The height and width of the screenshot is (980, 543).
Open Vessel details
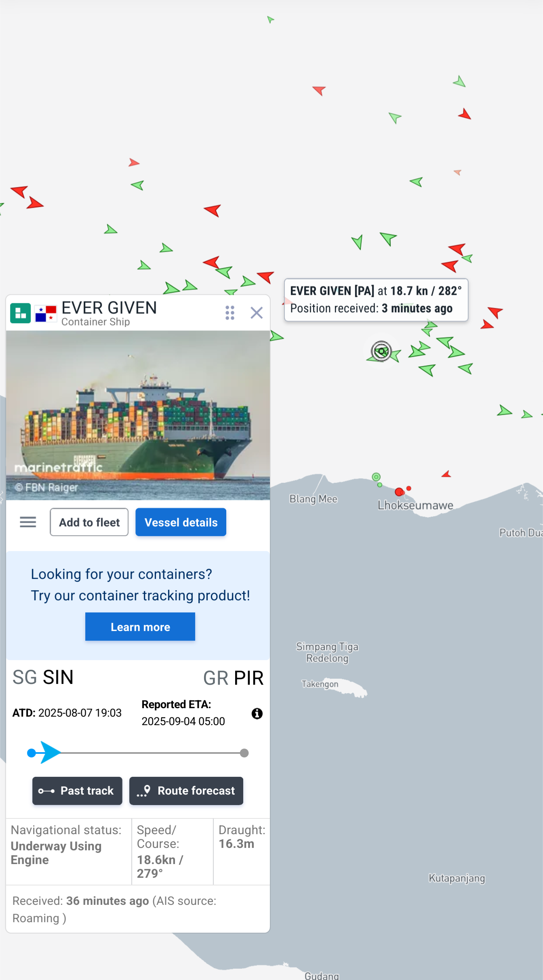pos(181,522)
